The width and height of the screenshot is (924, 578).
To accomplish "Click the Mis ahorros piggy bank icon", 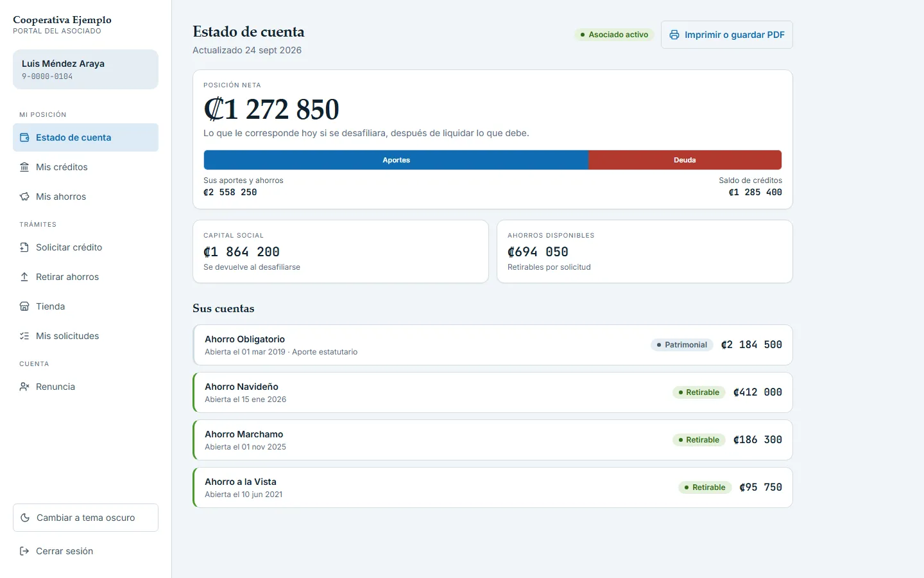I will point(24,197).
